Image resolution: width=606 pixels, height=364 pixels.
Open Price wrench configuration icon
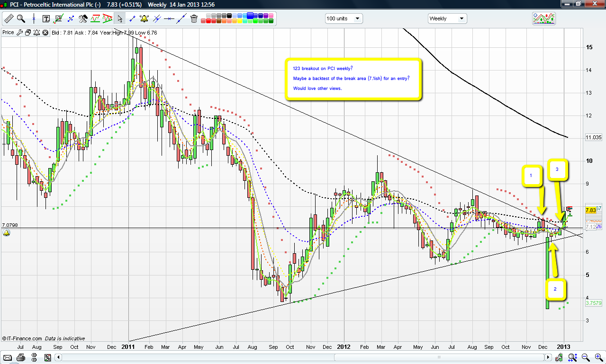point(19,33)
